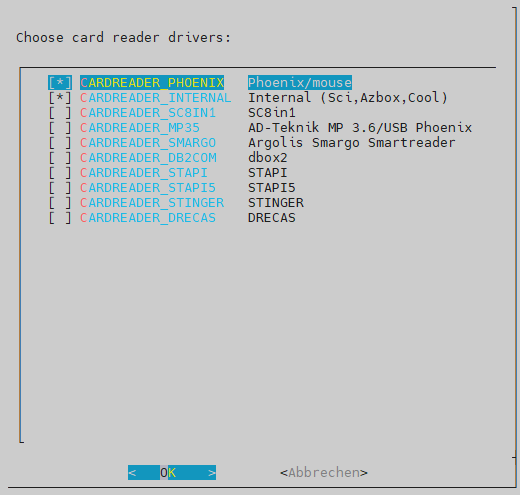The height and width of the screenshot is (495, 520).
Task: Select the CARDREADER_DRECAS entry name
Action: click(148, 218)
